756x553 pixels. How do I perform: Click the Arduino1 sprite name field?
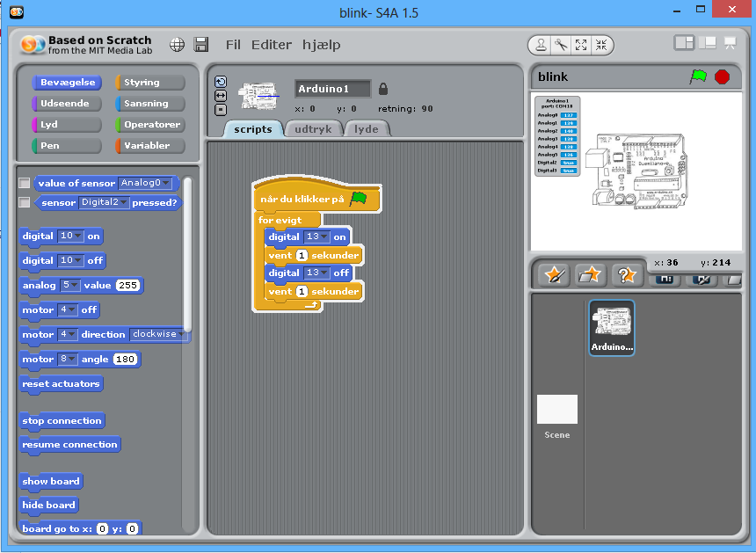[x=332, y=89]
